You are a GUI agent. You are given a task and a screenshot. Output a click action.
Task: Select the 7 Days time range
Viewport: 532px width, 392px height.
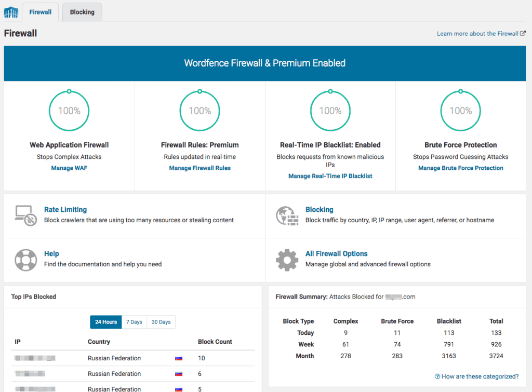coord(134,322)
